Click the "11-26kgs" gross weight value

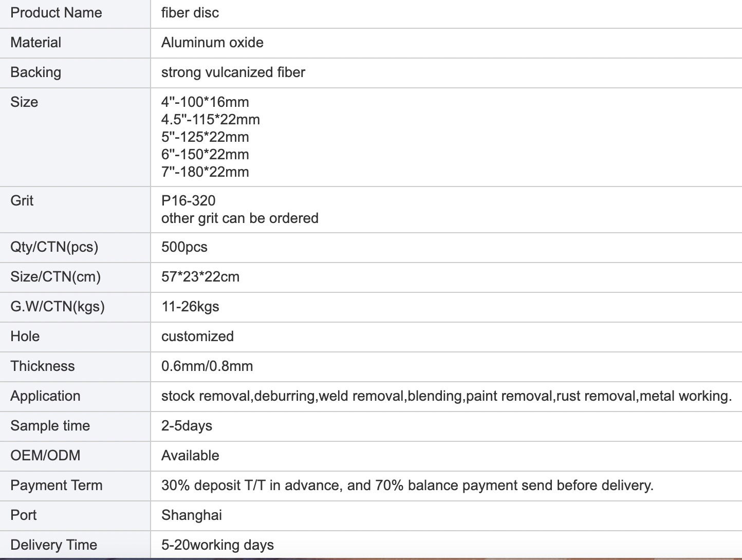click(190, 307)
